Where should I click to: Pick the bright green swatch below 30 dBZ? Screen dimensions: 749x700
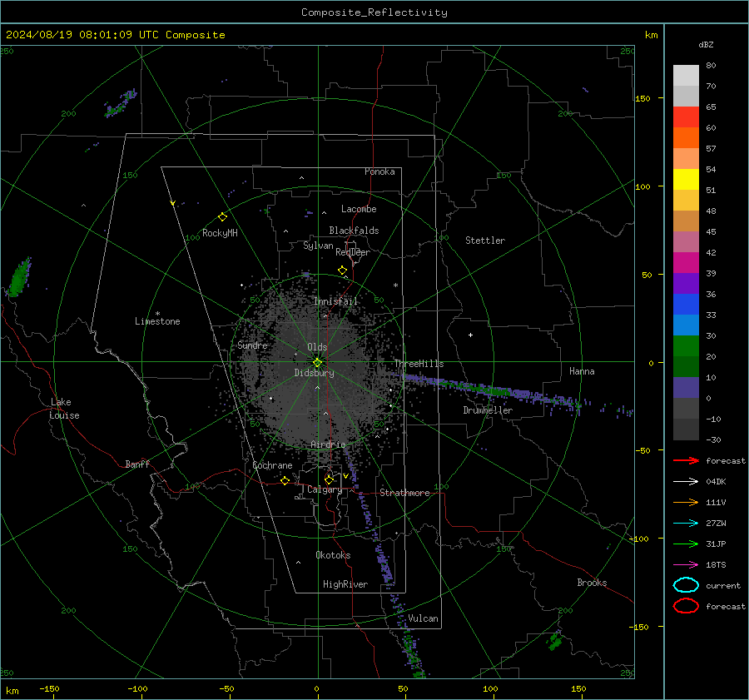(686, 346)
